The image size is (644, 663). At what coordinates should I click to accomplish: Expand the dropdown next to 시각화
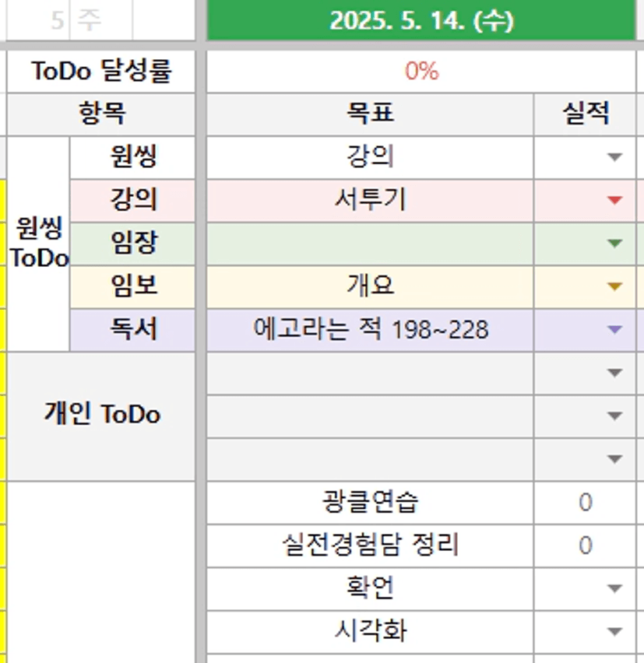pos(615,631)
